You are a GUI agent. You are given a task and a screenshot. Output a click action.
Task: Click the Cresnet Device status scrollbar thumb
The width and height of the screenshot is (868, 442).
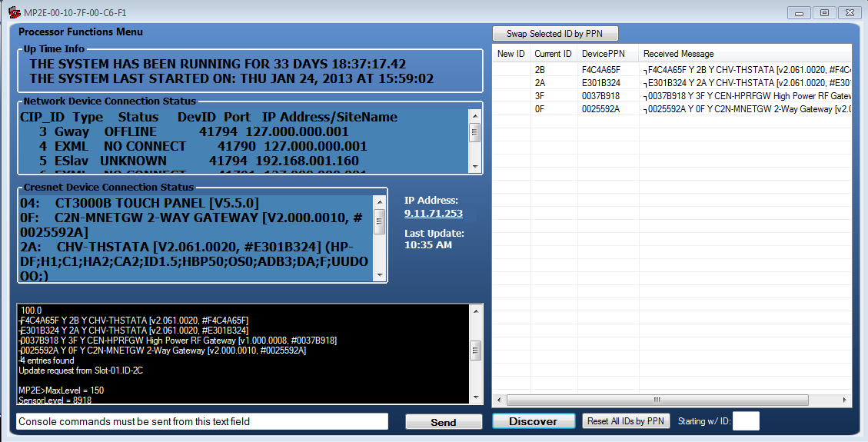[380, 221]
